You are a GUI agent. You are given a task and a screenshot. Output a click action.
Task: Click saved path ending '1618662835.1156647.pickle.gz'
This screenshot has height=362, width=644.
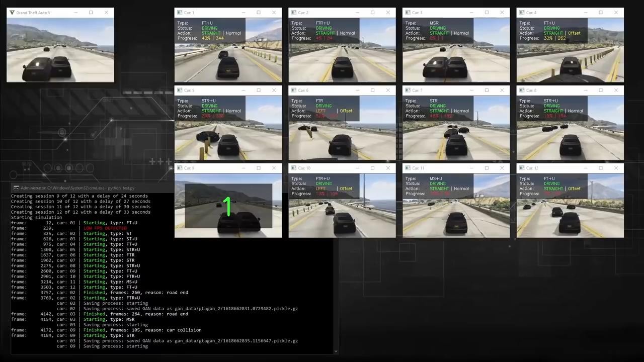(235, 341)
